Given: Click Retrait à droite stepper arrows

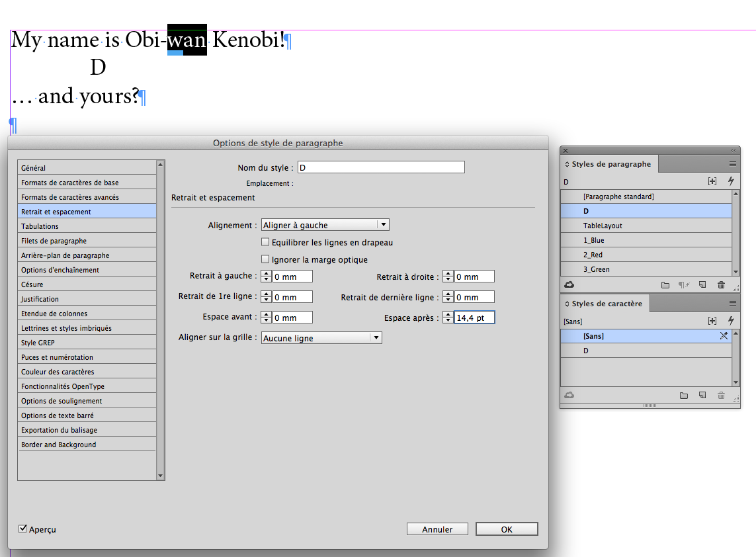Looking at the screenshot, I should click(448, 277).
